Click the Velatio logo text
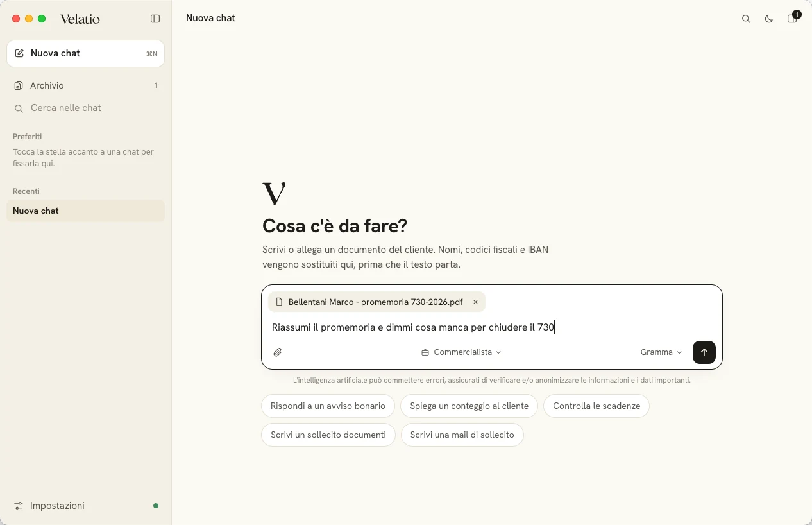The height and width of the screenshot is (525, 812). coord(80,19)
